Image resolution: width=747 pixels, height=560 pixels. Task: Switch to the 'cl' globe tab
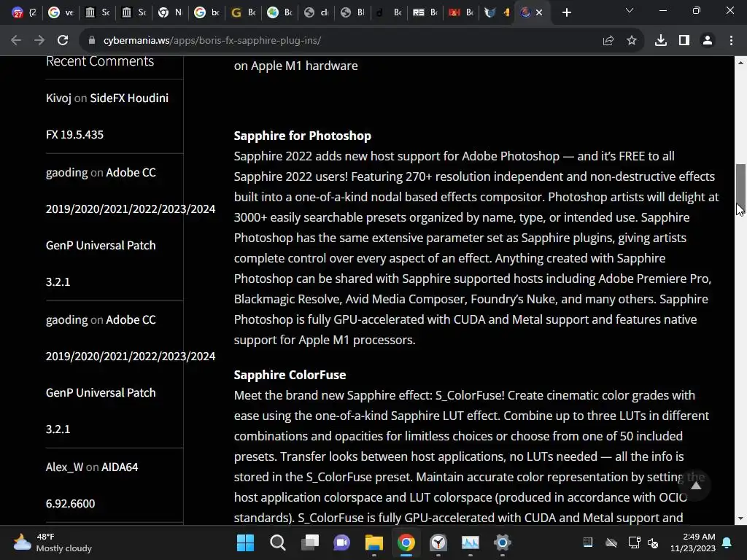317,13
